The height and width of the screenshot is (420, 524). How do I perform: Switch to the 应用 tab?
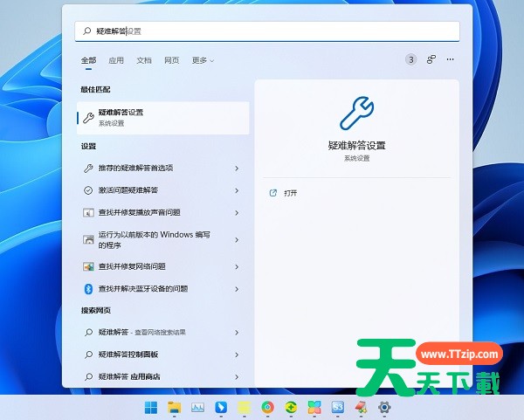[116, 60]
